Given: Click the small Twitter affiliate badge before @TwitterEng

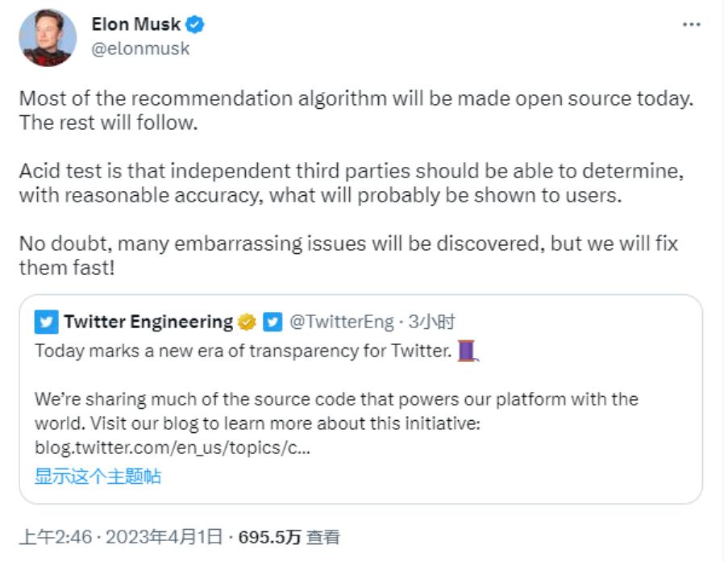Looking at the screenshot, I should [272, 323].
